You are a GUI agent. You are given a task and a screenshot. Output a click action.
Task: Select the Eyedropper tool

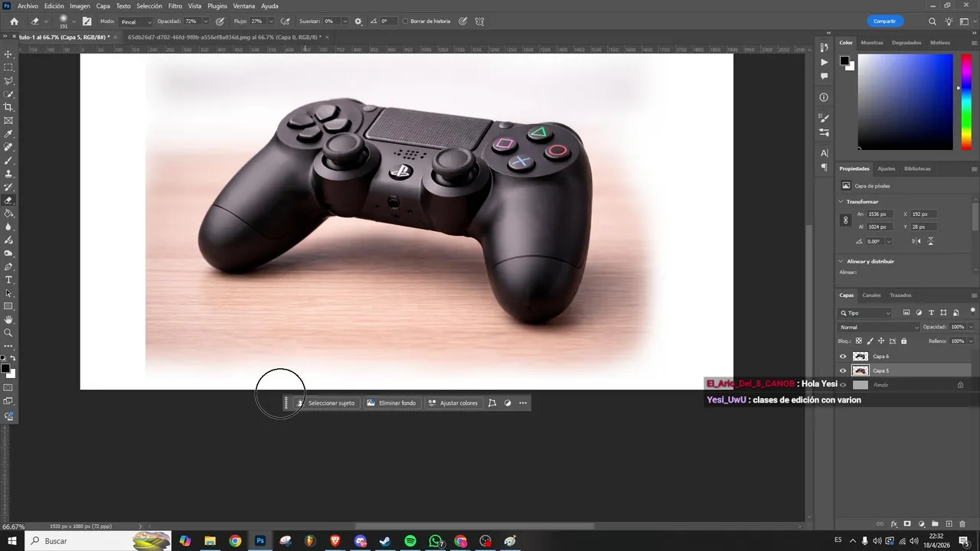(x=8, y=134)
